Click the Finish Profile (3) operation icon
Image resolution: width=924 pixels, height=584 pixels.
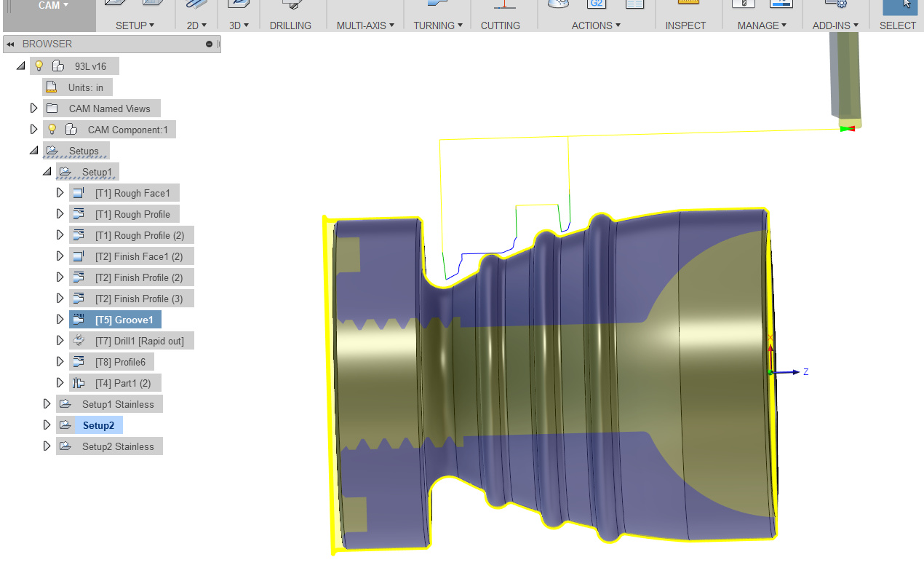[79, 299]
